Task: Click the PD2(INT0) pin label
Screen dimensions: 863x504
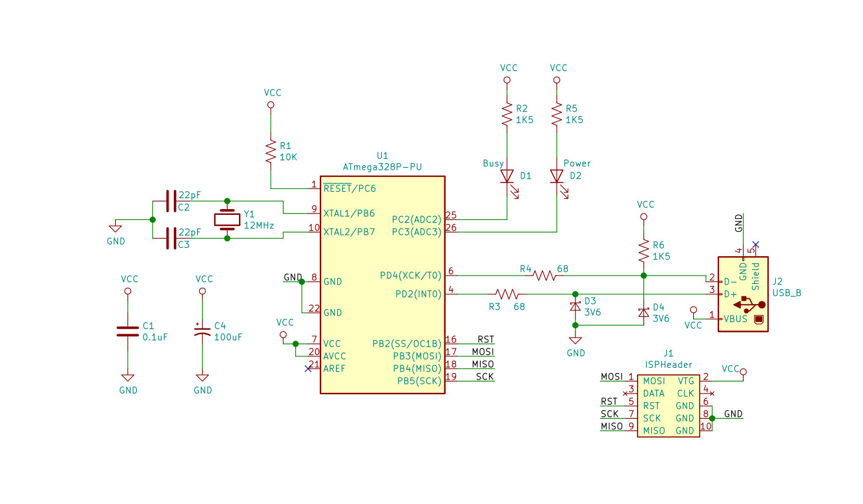Action: pos(419,294)
